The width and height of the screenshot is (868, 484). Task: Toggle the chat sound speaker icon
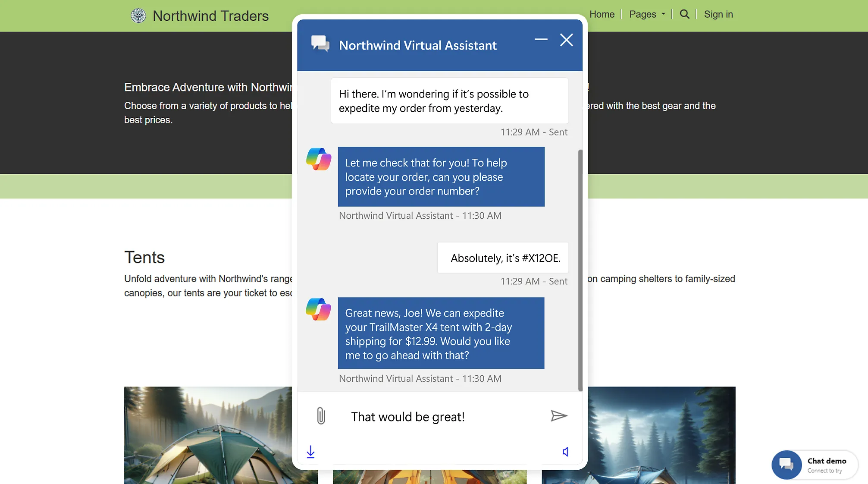click(x=565, y=452)
